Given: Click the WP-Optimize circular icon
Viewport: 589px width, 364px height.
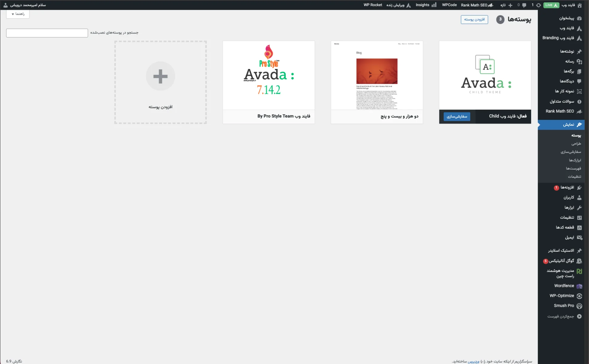Looking at the screenshot, I should [579, 296].
